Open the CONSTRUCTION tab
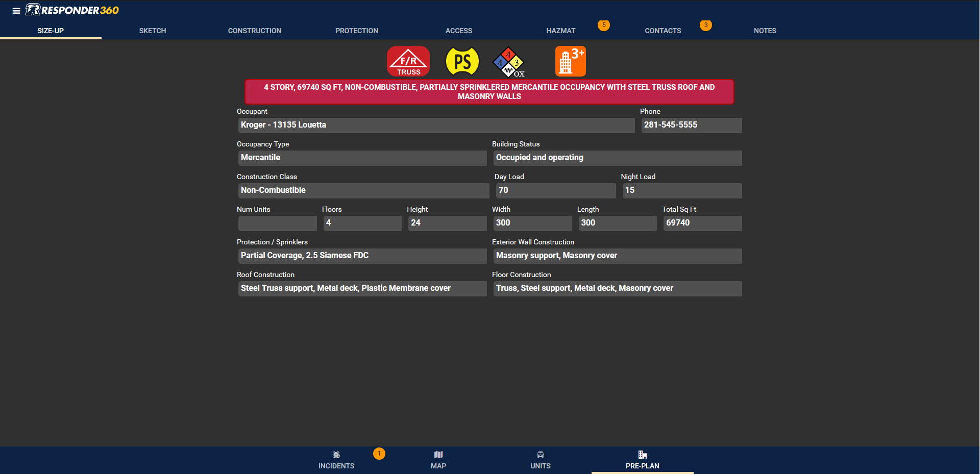Image resolution: width=980 pixels, height=474 pixels. tap(255, 31)
